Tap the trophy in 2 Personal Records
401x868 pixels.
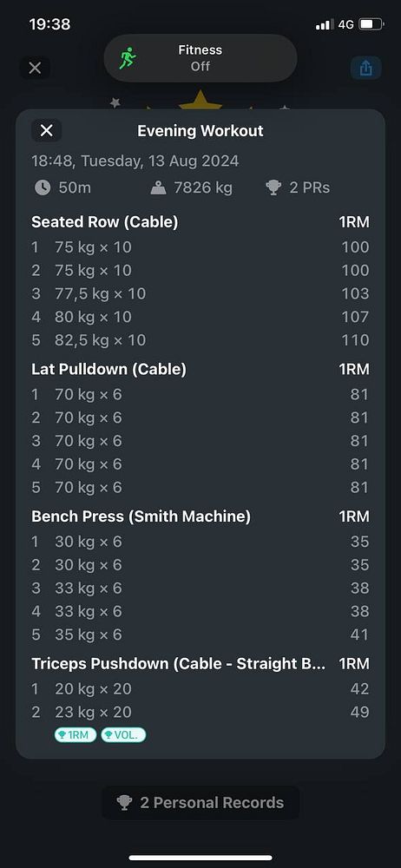[125, 803]
